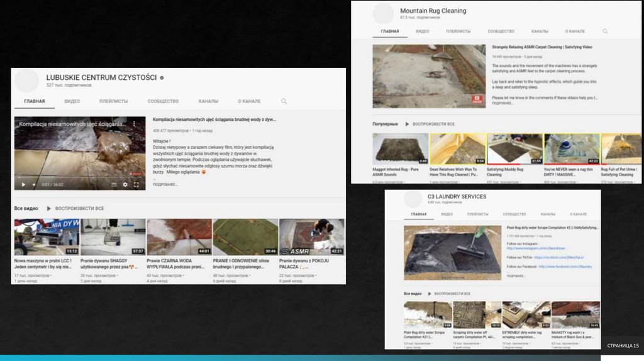Click the Mountain Rug Cleaning channel avatar
Image resolution: width=644 pixels, height=361 pixels.
383,13
